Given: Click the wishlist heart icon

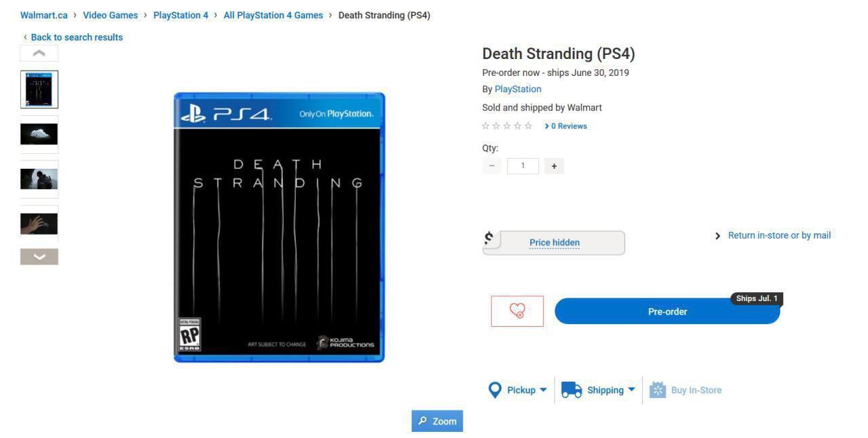Looking at the screenshot, I should (517, 311).
